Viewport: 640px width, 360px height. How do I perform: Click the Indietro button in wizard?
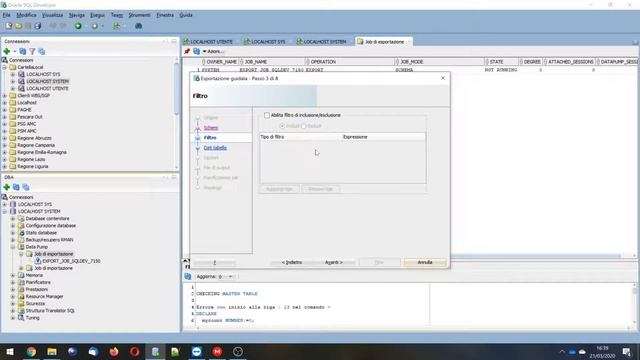[292, 262]
